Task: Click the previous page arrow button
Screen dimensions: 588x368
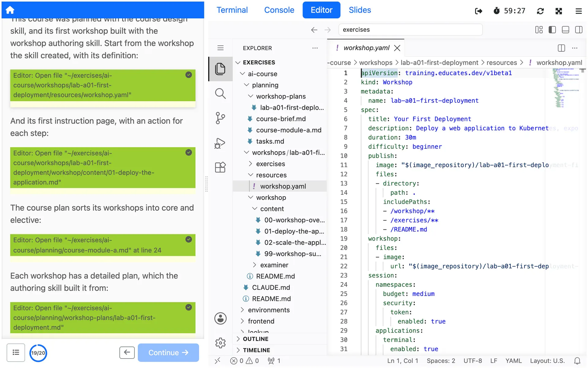Action: click(127, 353)
